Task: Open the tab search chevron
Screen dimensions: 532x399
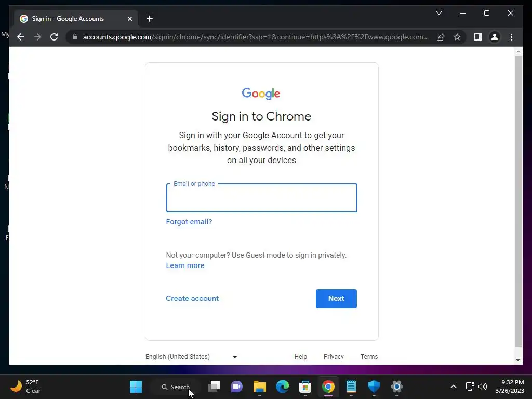Action: (438, 13)
